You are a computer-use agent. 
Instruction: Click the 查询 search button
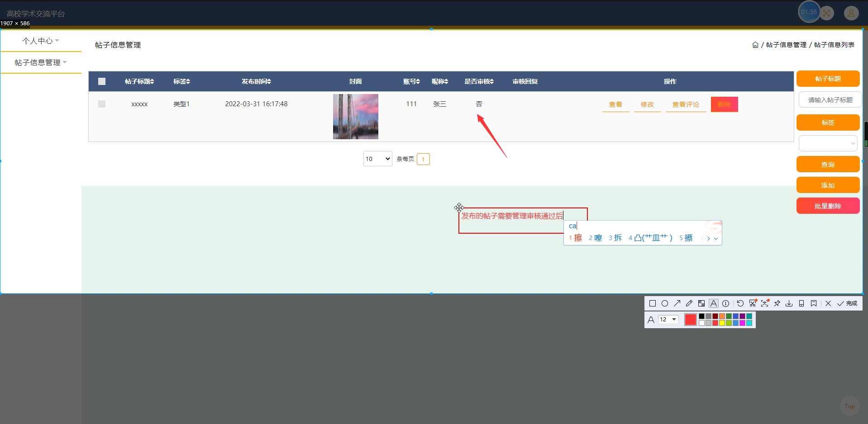tap(828, 164)
